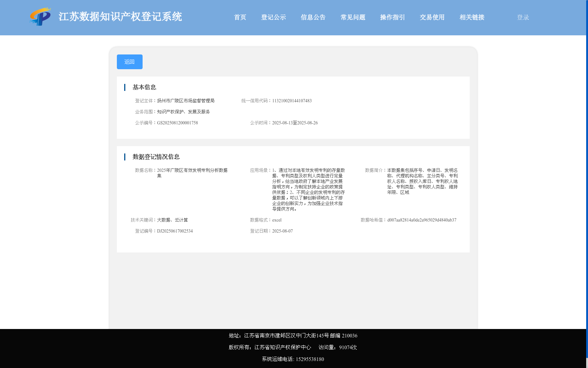588x368 pixels.
Task: Select registration number DJ20250617002534
Action: click(175, 231)
